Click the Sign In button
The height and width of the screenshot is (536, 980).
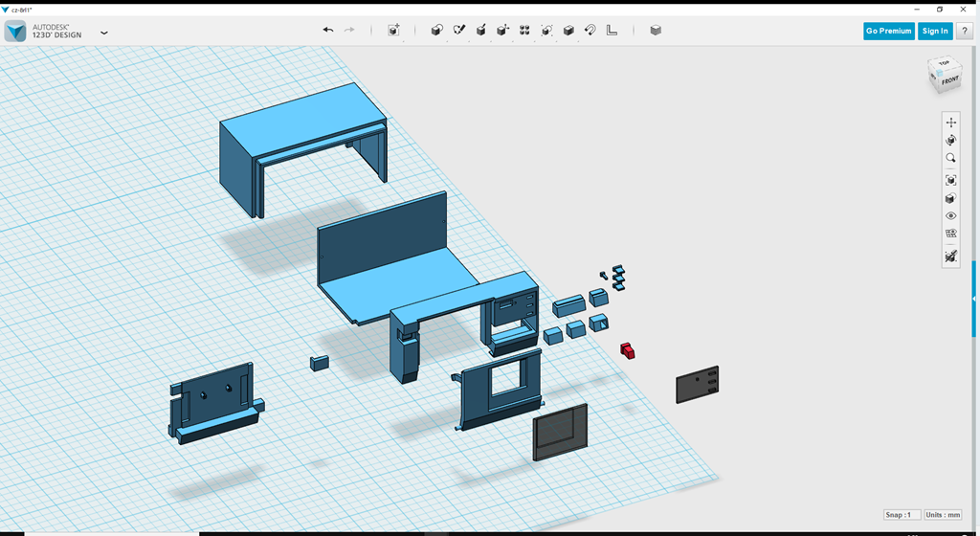(934, 31)
